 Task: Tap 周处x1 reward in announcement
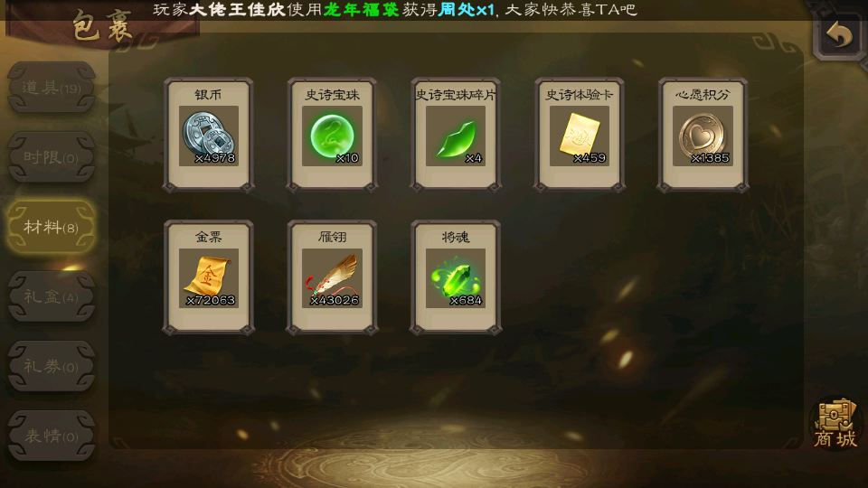466,9
